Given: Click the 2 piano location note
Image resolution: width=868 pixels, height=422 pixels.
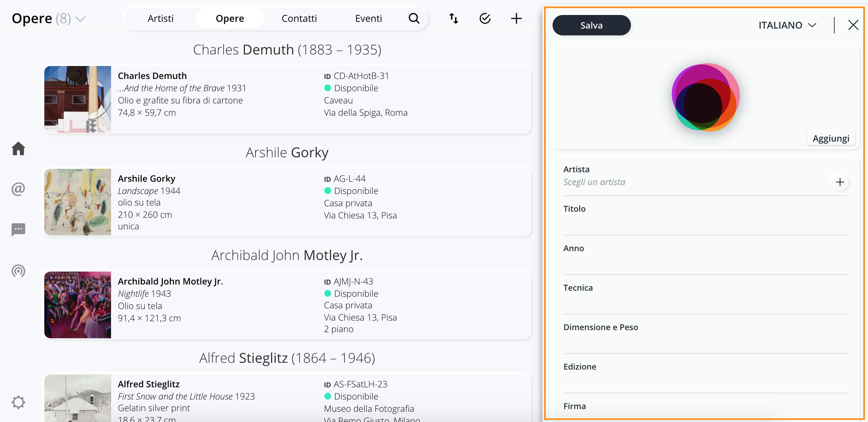Looking at the screenshot, I should pos(339,329).
